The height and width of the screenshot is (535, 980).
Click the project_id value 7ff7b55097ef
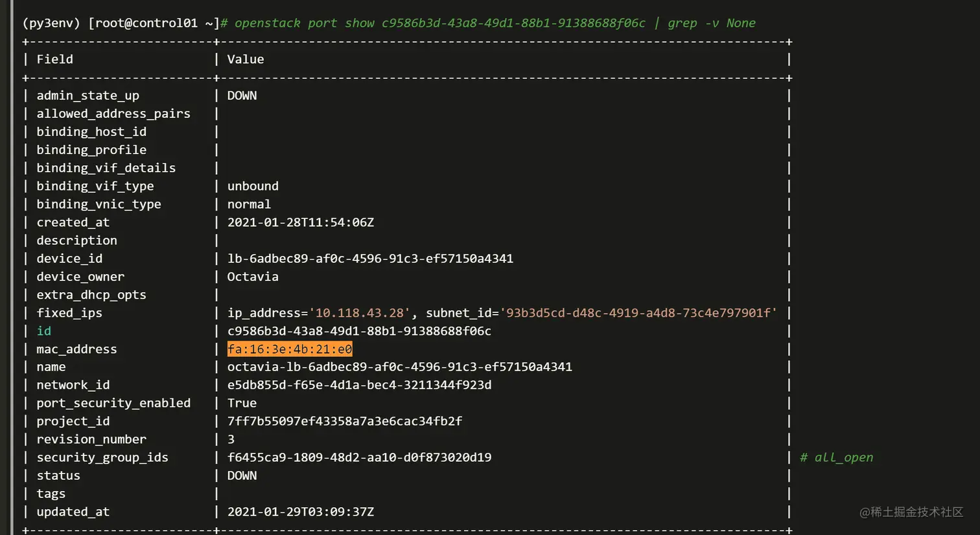click(345, 421)
